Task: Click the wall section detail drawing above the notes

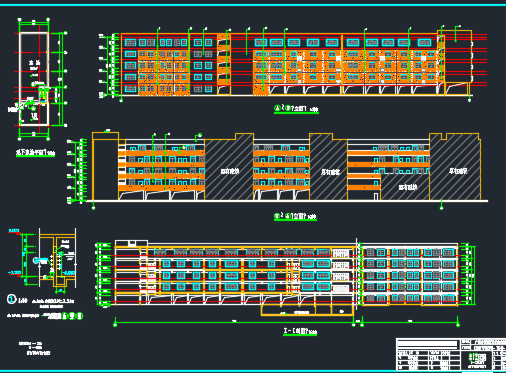Action: [x=43, y=260]
